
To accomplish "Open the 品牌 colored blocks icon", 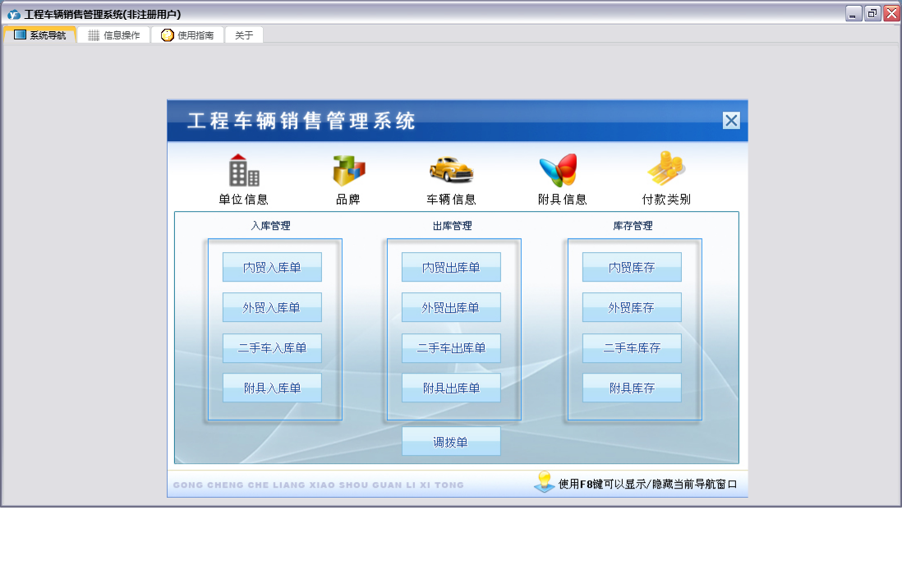I will coord(348,170).
